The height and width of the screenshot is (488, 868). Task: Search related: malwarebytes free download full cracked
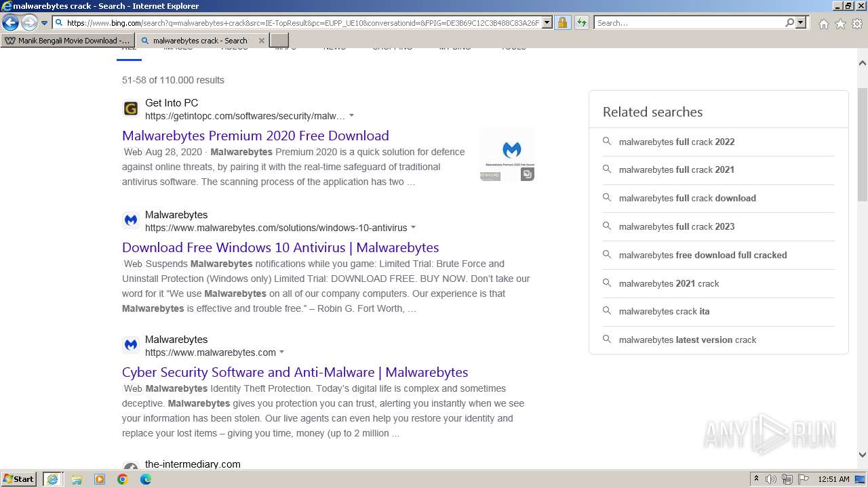pyautogui.click(x=703, y=255)
